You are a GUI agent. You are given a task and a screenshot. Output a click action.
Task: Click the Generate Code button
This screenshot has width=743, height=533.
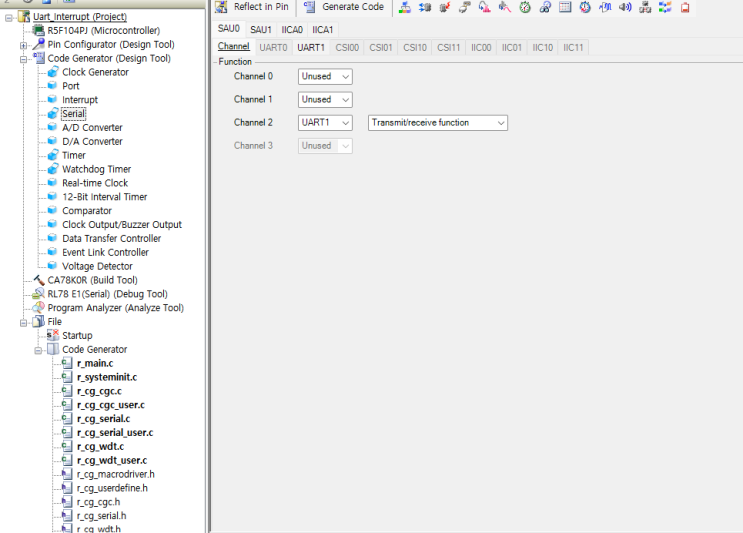click(343, 7)
